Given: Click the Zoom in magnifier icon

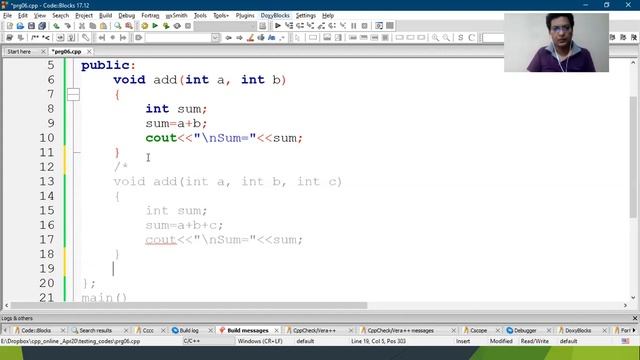Looking at the screenshot, I should [436, 38].
